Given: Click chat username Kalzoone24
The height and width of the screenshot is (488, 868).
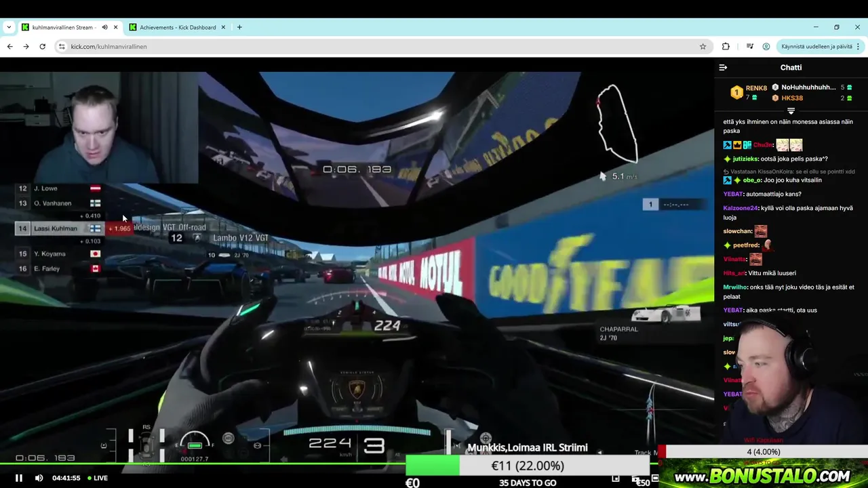Looking at the screenshot, I should point(741,208).
